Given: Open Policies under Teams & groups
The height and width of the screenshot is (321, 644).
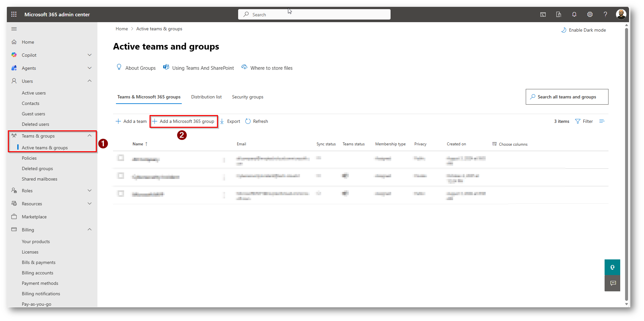Looking at the screenshot, I should tap(29, 158).
